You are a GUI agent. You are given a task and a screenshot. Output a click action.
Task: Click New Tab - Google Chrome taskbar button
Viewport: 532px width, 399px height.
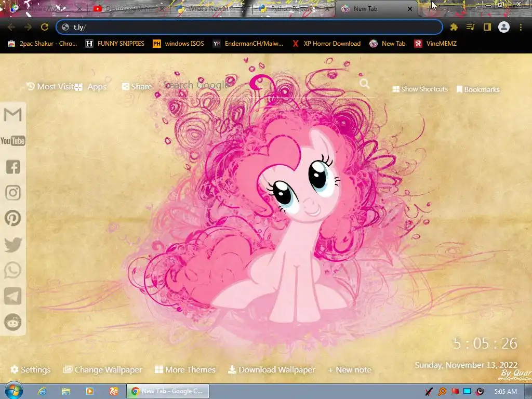(x=168, y=391)
